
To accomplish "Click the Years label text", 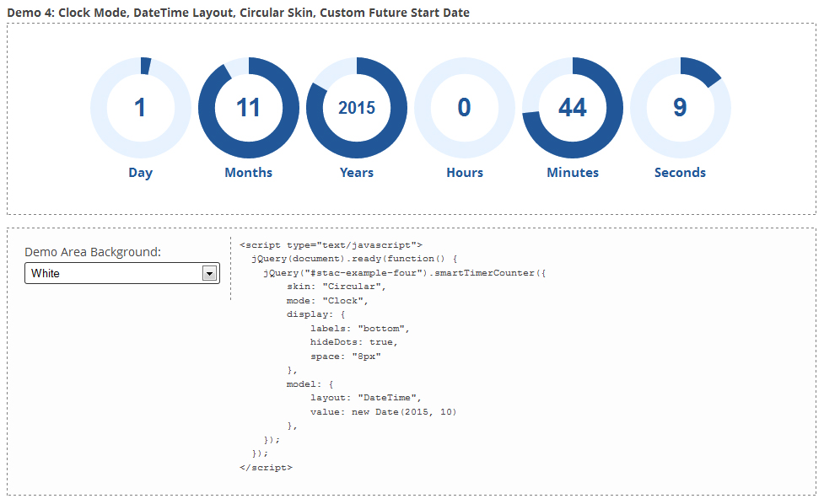I will 357,173.
